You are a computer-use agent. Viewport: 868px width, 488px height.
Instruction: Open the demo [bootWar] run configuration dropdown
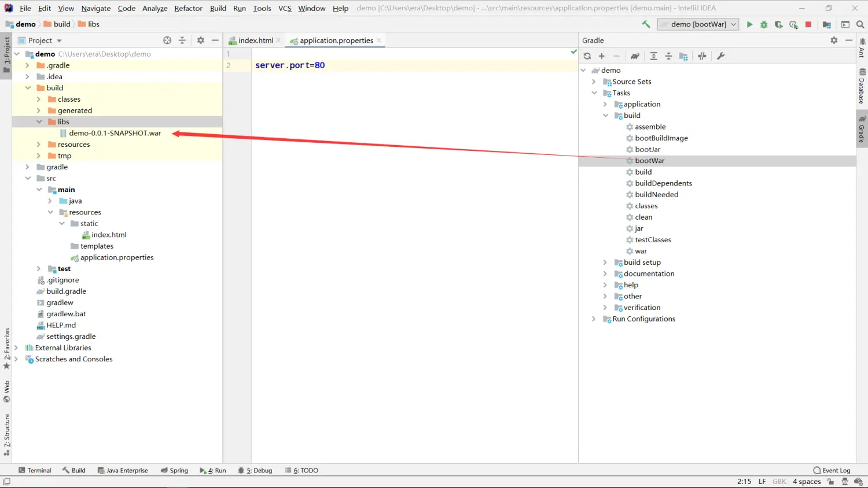(698, 24)
